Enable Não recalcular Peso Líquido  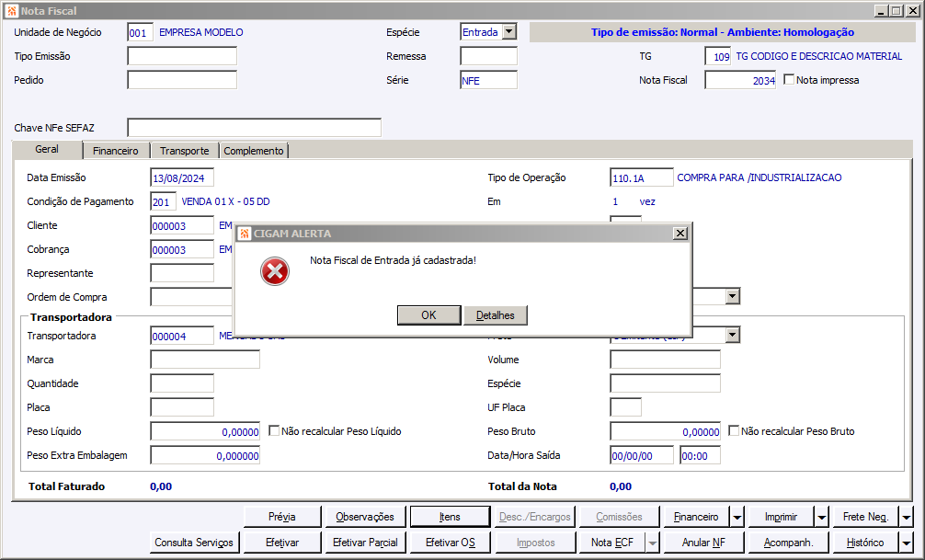274,430
